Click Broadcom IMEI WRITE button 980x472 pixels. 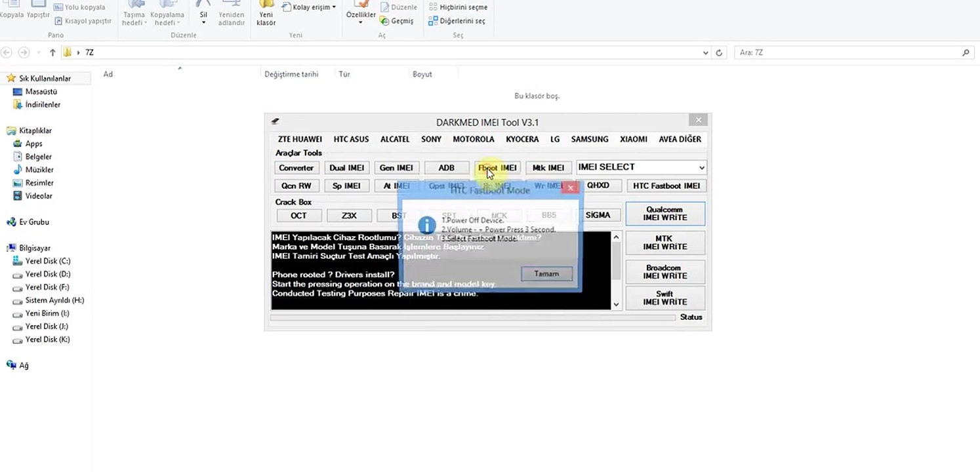(x=665, y=271)
